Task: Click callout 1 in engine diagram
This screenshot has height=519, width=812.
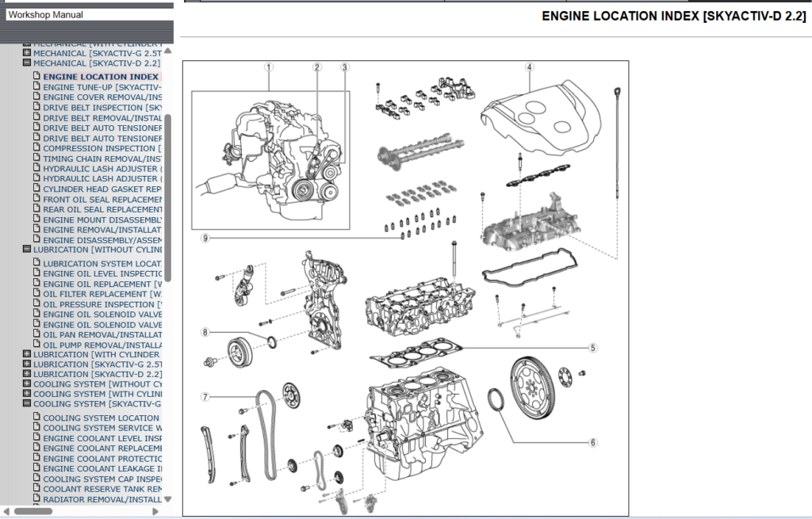Action: click(268, 67)
